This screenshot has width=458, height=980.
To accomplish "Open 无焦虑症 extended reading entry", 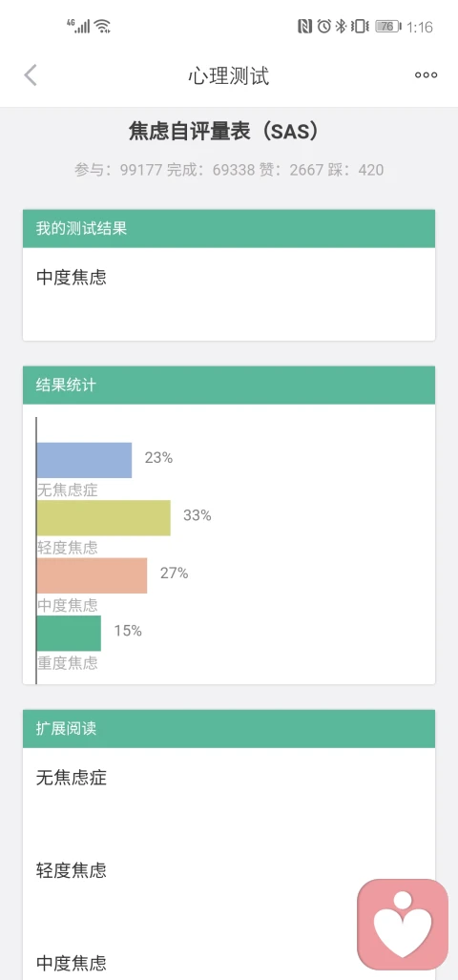I will [x=72, y=778].
